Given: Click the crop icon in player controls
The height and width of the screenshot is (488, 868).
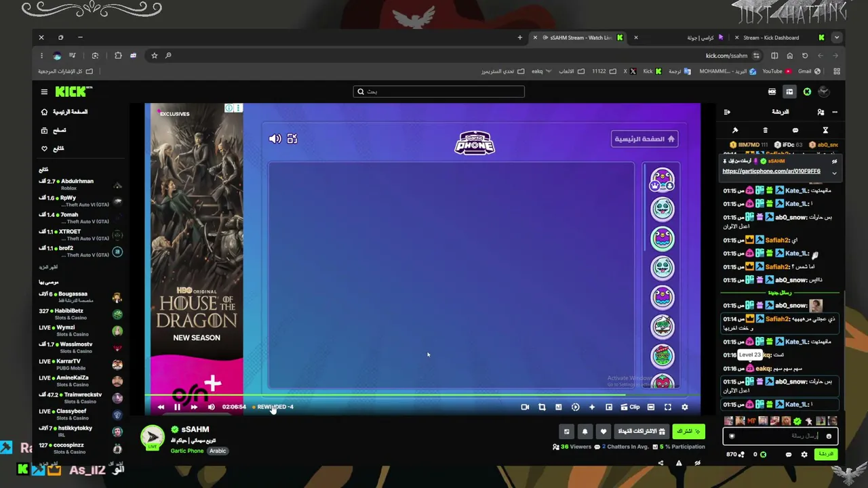Looking at the screenshot, I should [542, 407].
